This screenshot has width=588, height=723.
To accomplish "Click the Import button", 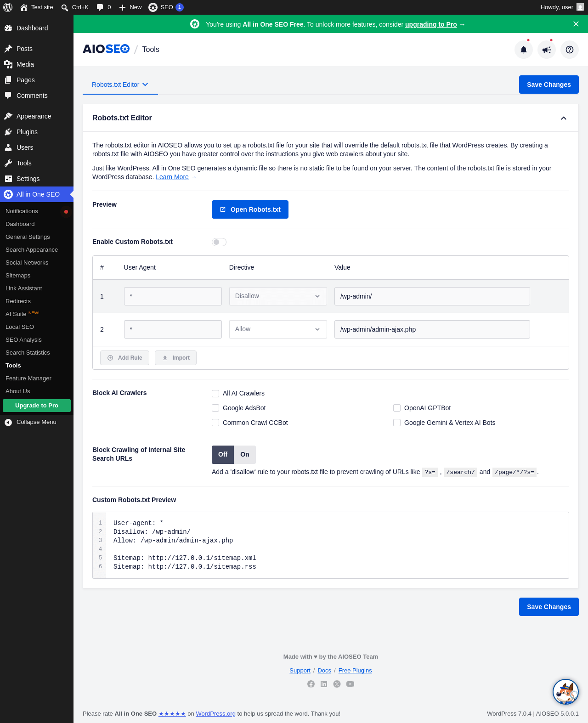I will click(175, 358).
